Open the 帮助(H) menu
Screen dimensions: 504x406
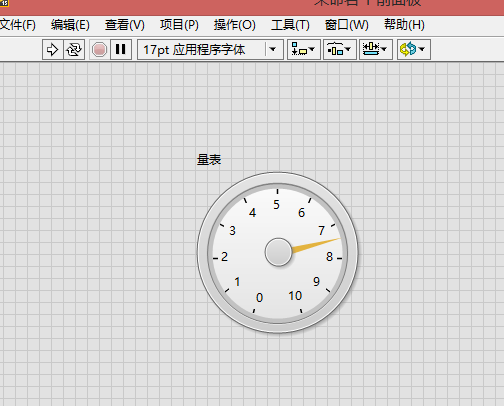click(x=404, y=25)
